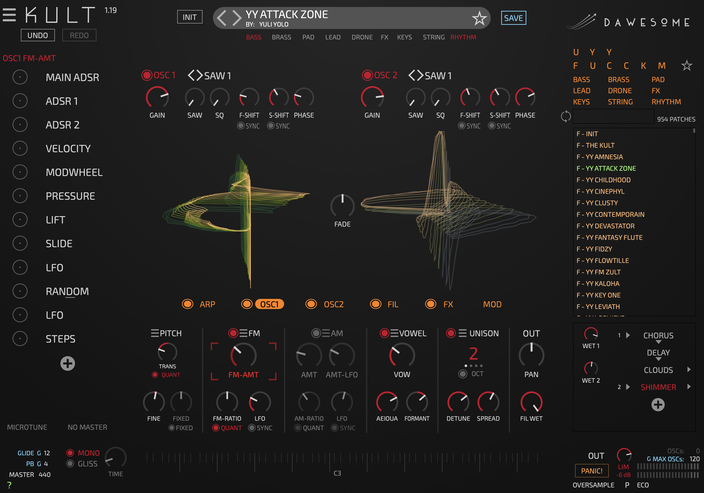Click the LIM knob in output section
Image resolution: width=704 pixels, height=493 pixels.
point(624,455)
